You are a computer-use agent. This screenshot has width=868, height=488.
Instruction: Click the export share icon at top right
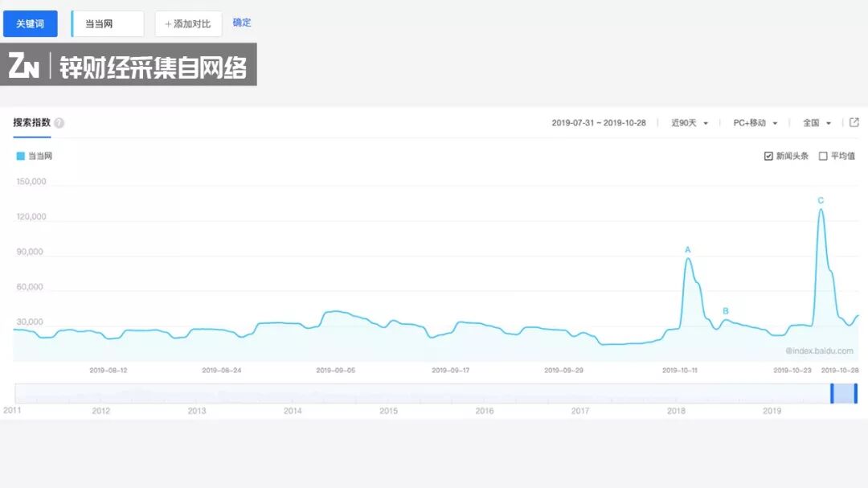point(854,122)
